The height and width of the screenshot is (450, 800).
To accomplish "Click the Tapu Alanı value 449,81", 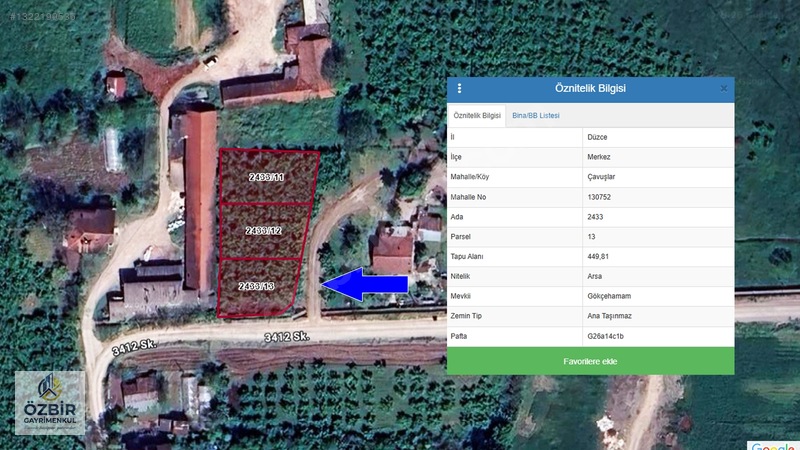I will pyautogui.click(x=597, y=257).
